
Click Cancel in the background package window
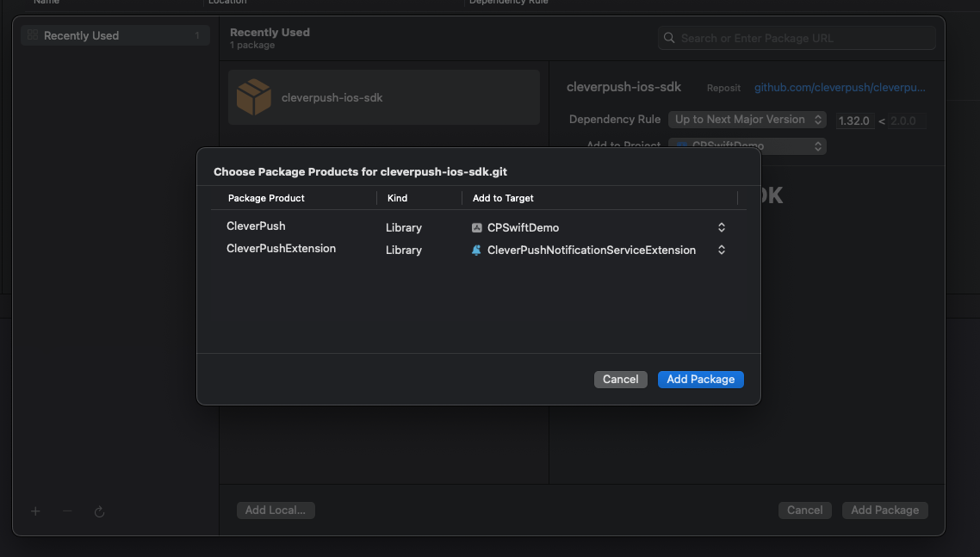pos(805,511)
